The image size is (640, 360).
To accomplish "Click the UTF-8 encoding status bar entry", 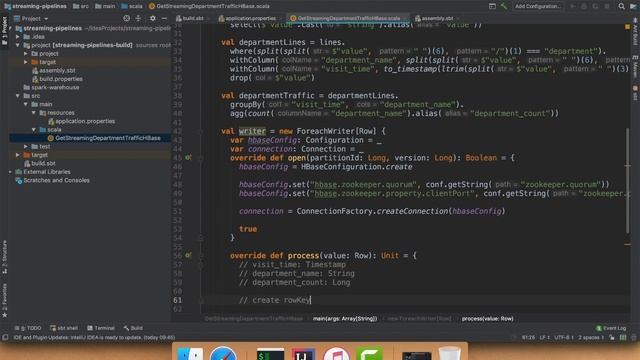I will click(564, 338).
